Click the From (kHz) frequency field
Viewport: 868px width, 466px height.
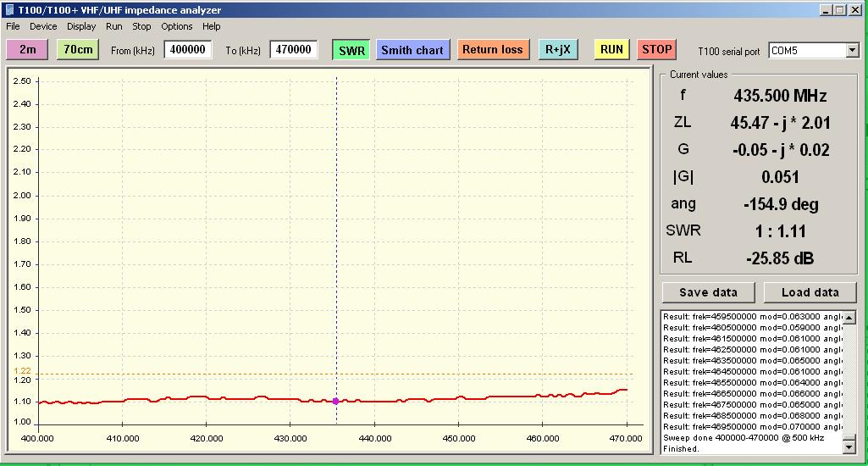[188, 50]
